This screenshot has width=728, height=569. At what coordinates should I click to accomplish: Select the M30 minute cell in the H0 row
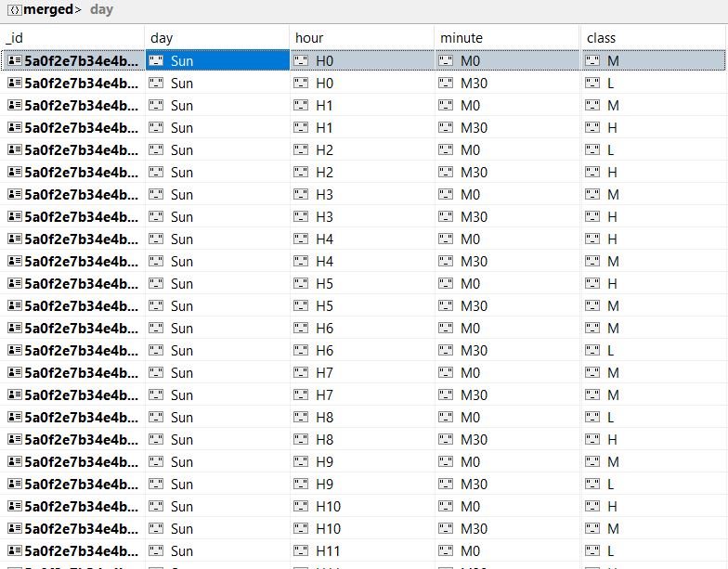tap(507, 83)
